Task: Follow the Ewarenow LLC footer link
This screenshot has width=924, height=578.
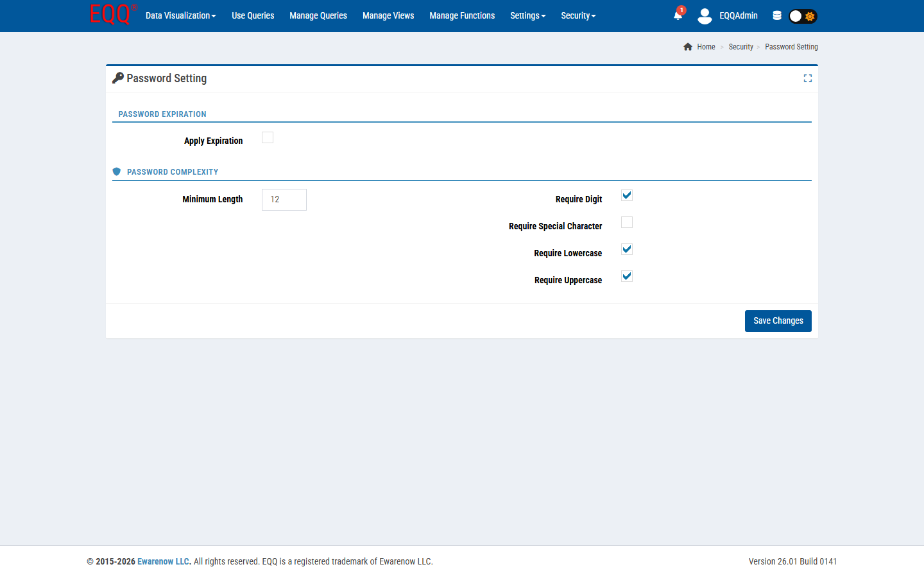Action: (x=164, y=561)
